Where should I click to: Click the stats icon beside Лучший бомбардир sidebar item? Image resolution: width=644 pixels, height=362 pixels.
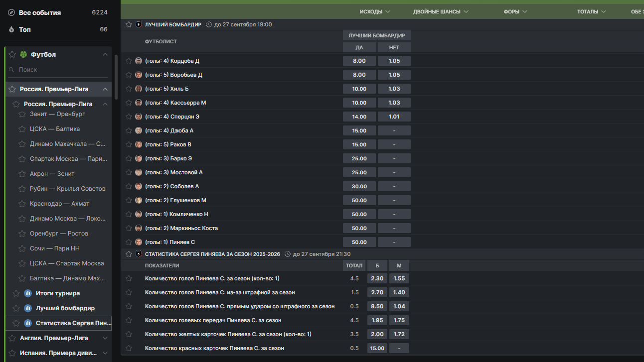pos(28,308)
